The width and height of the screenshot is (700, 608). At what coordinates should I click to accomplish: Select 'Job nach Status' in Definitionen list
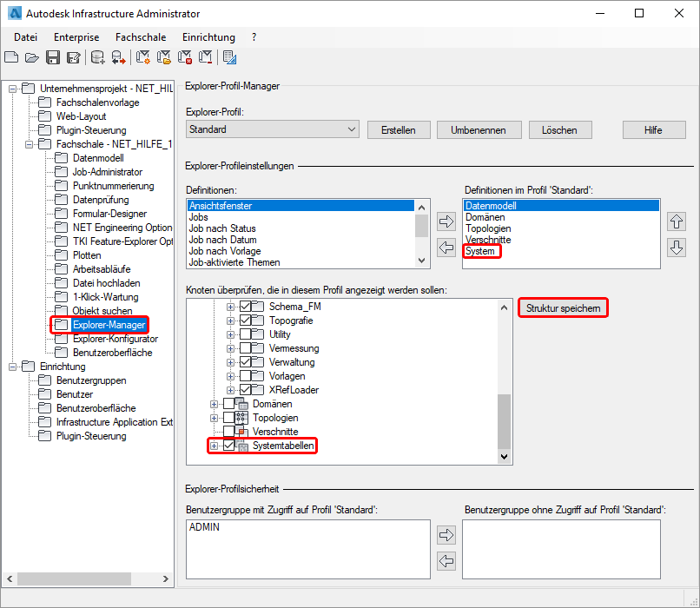pyautogui.click(x=222, y=228)
